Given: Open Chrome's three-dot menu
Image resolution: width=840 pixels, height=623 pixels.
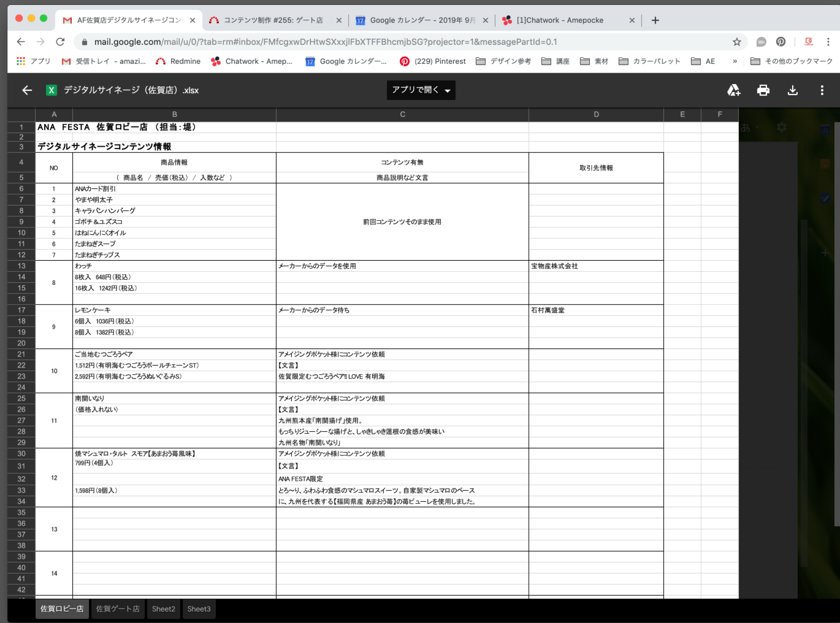Looking at the screenshot, I should (x=828, y=42).
